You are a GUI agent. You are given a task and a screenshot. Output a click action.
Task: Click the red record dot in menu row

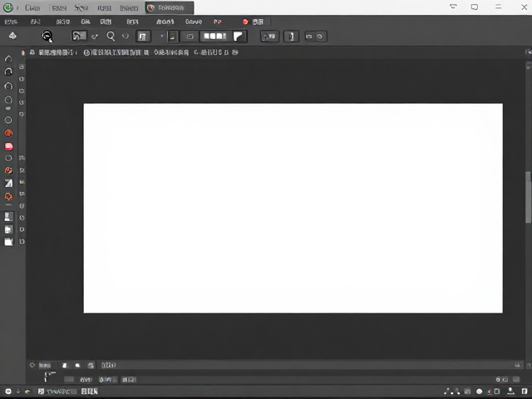click(x=245, y=22)
